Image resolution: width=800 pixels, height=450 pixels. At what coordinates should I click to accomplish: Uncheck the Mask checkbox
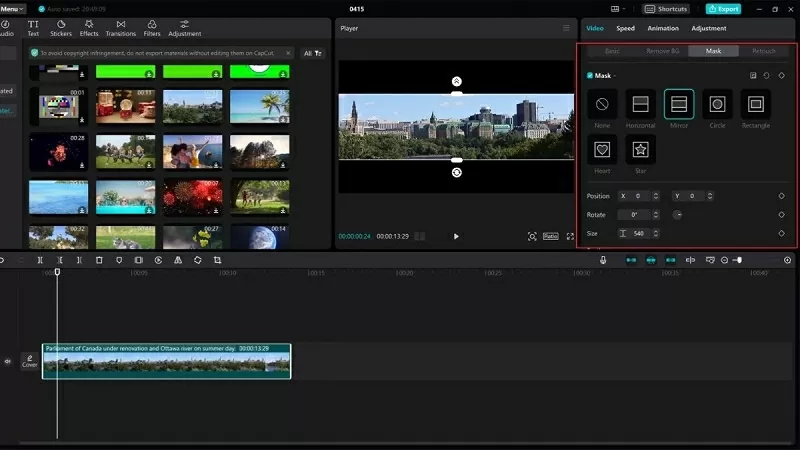[x=590, y=76]
